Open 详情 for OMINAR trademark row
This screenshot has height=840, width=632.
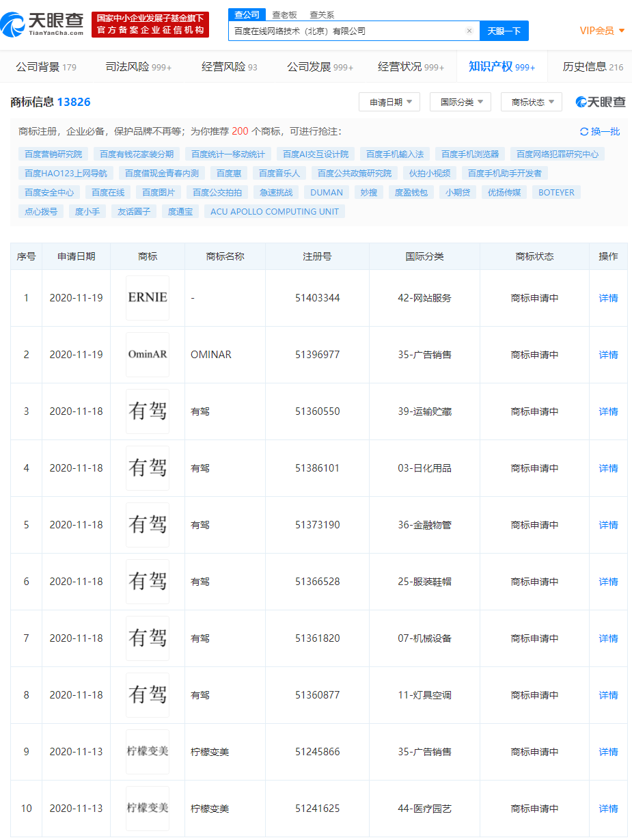point(608,355)
